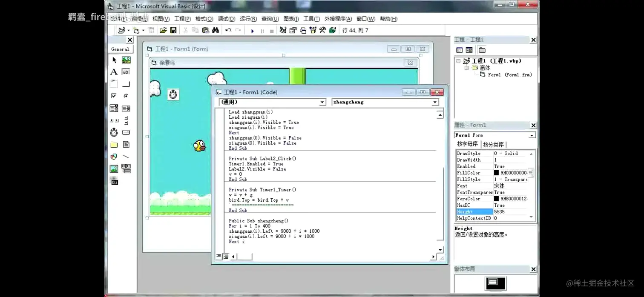Open the 工具(T) menu
The height and width of the screenshot is (297, 644).
pyautogui.click(x=312, y=19)
